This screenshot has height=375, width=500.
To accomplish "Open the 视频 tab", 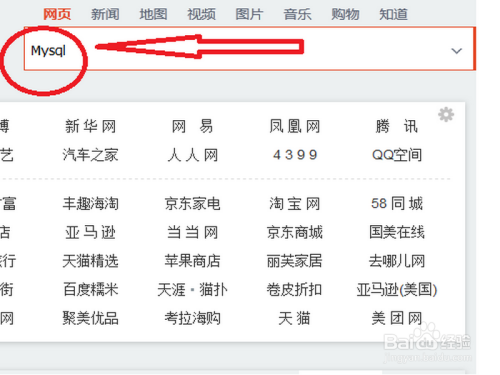I will tap(201, 14).
